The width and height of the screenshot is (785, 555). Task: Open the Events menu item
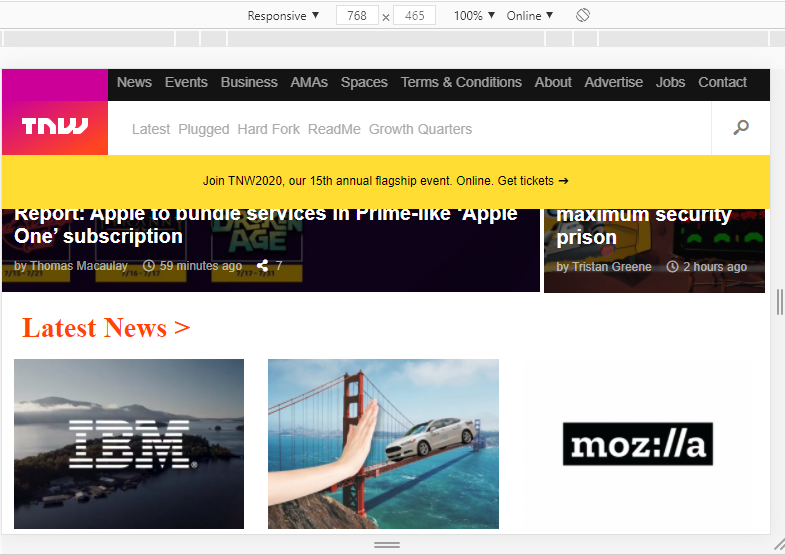[x=186, y=82]
